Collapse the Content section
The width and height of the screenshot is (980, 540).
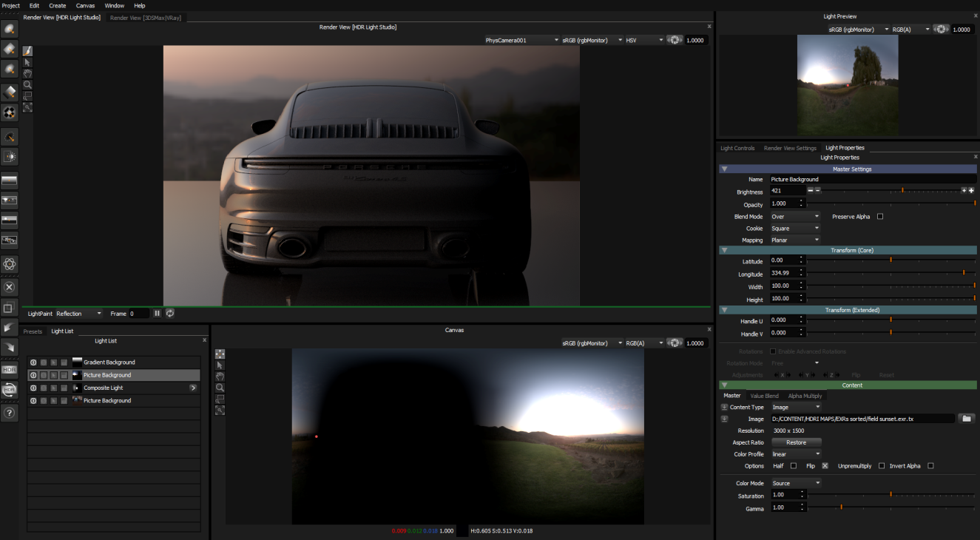tap(724, 385)
